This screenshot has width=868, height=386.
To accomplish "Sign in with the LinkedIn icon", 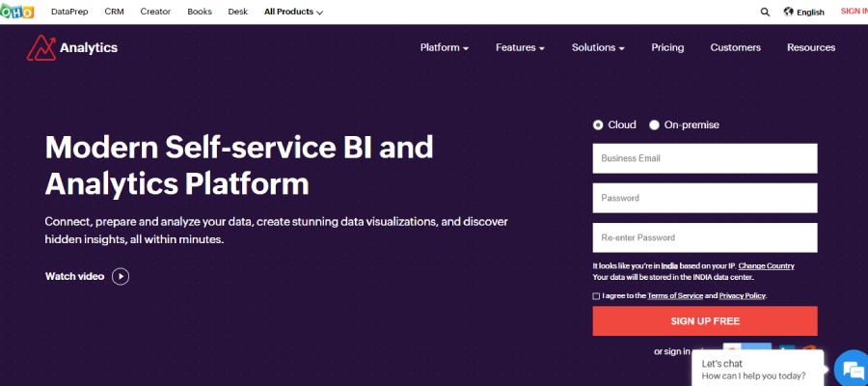I will click(786, 349).
